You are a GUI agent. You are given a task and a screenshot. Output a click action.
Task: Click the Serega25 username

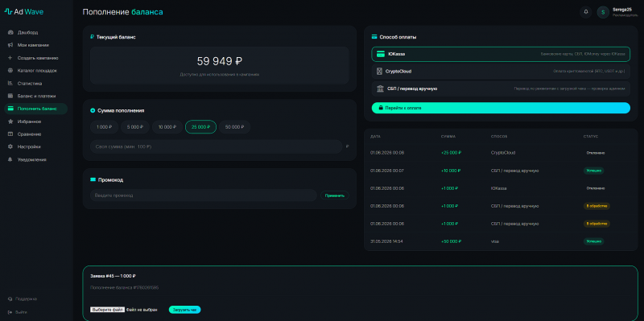point(621,10)
